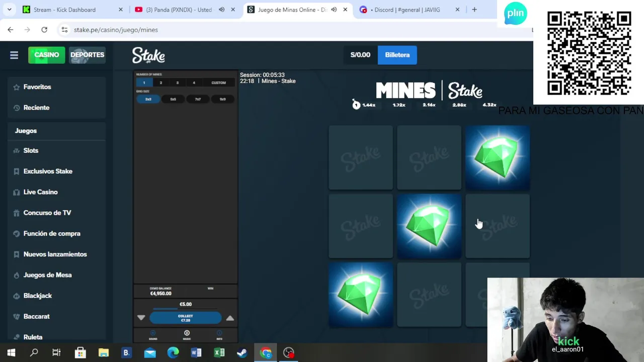Go back with the browser back arrow

click(x=11, y=30)
